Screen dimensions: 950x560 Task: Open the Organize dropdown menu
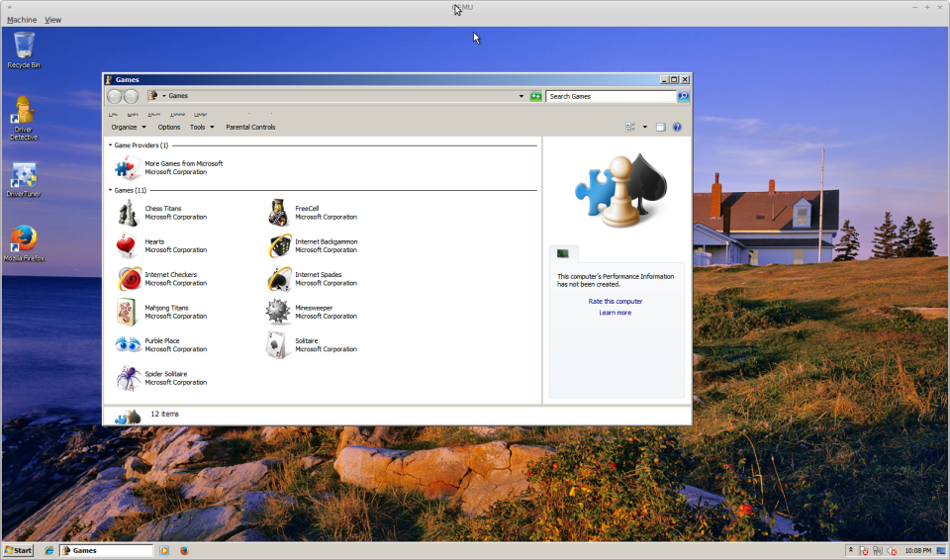129,128
